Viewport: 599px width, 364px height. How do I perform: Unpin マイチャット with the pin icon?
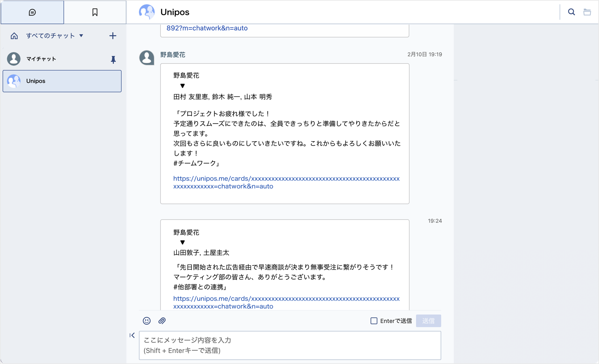tap(113, 59)
